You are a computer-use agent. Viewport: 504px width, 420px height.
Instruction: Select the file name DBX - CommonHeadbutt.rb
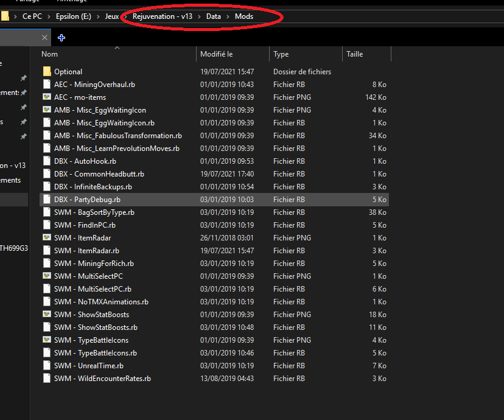99,174
